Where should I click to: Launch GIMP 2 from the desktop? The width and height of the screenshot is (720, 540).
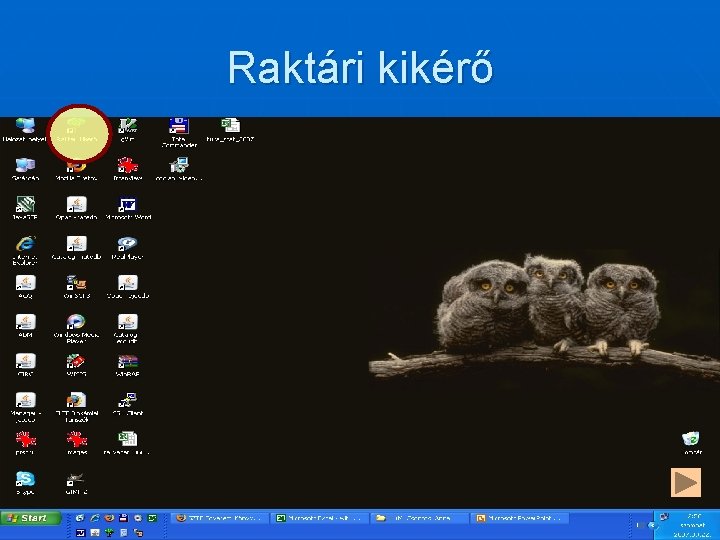point(76,483)
